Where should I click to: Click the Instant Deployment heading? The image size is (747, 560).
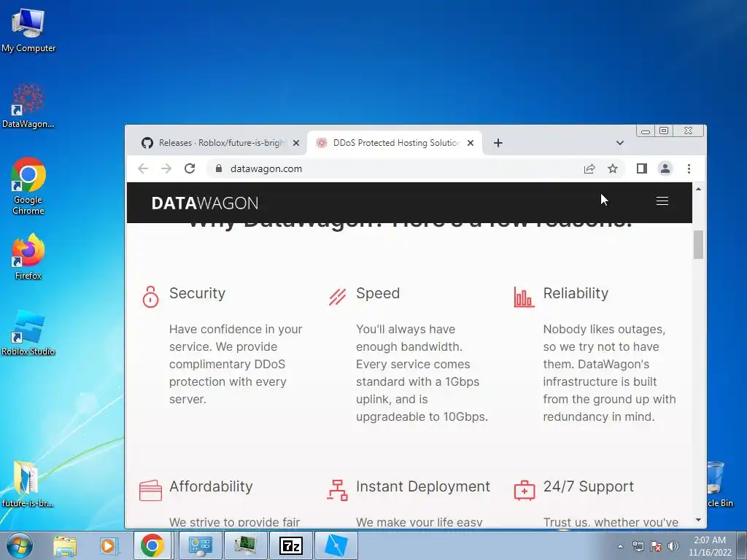(x=423, y=486)
